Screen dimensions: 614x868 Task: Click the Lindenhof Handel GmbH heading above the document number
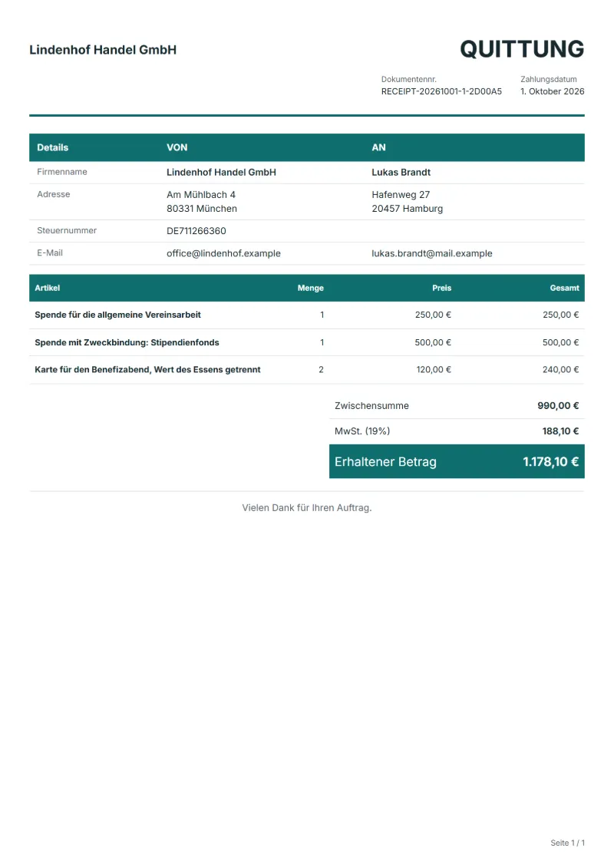(103, 50)
